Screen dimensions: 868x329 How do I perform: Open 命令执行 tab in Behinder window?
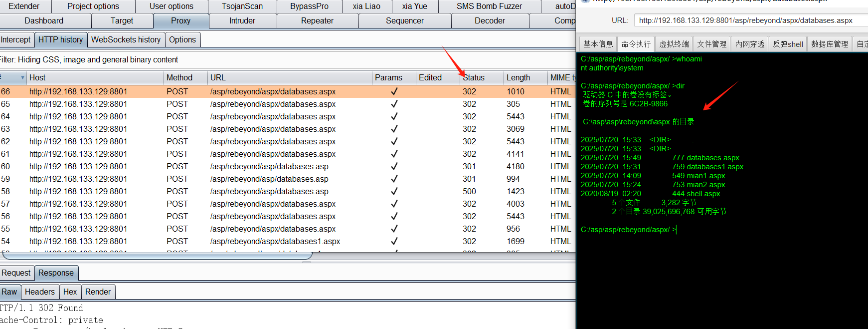tap(636, 44)
